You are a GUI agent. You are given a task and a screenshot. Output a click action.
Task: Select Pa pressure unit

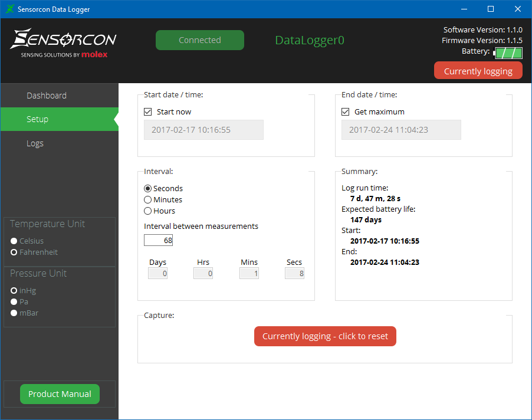[14, 302]
